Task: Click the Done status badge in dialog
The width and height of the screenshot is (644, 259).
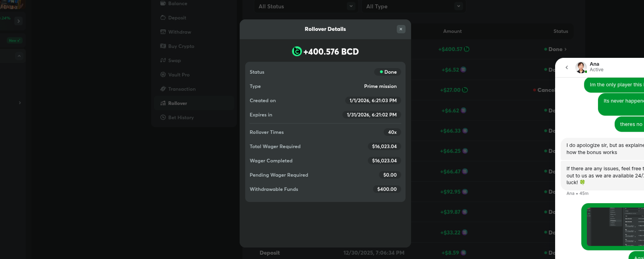Action: click(x=388, y=72)
